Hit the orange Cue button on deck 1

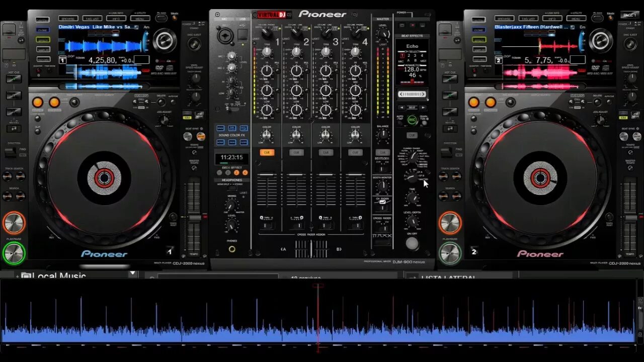point(14,223)
